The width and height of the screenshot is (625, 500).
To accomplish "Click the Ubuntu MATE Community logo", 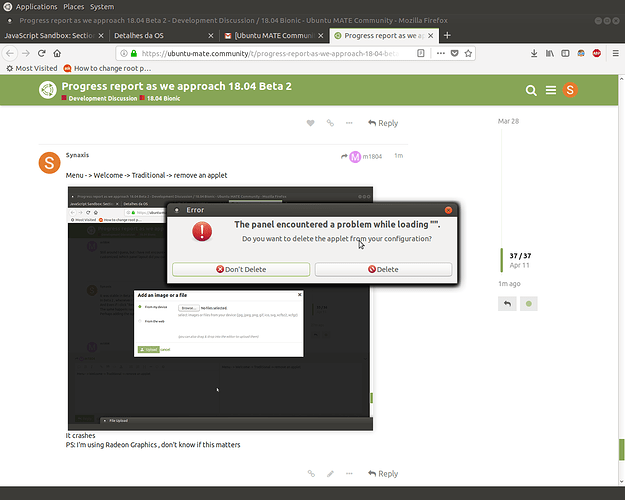I will 48,90.
